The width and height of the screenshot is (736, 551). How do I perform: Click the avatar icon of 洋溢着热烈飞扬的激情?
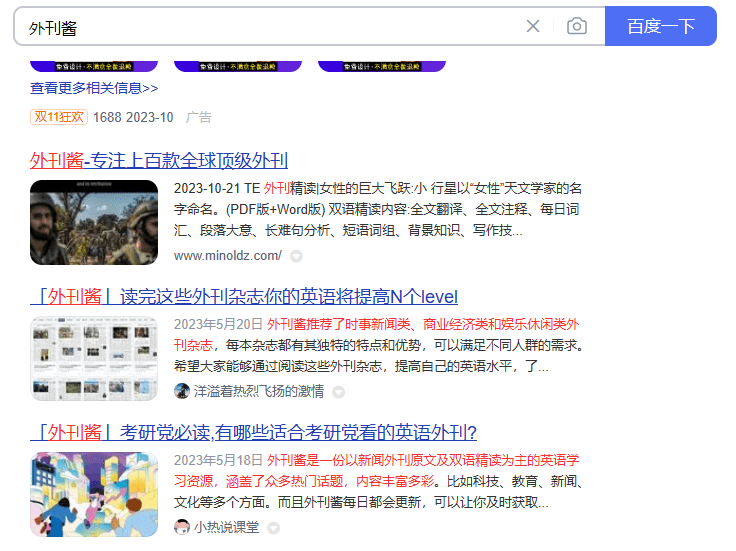pos(182,391)
